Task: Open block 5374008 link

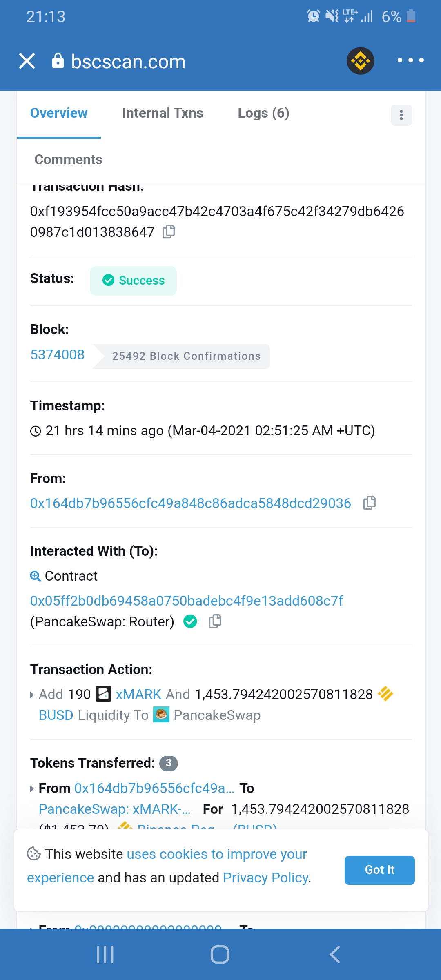Action: (x=58, y=354)
